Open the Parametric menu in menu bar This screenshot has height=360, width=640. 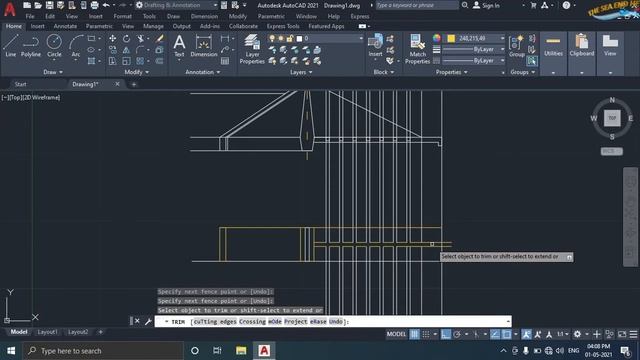click(x=271, y=16)
